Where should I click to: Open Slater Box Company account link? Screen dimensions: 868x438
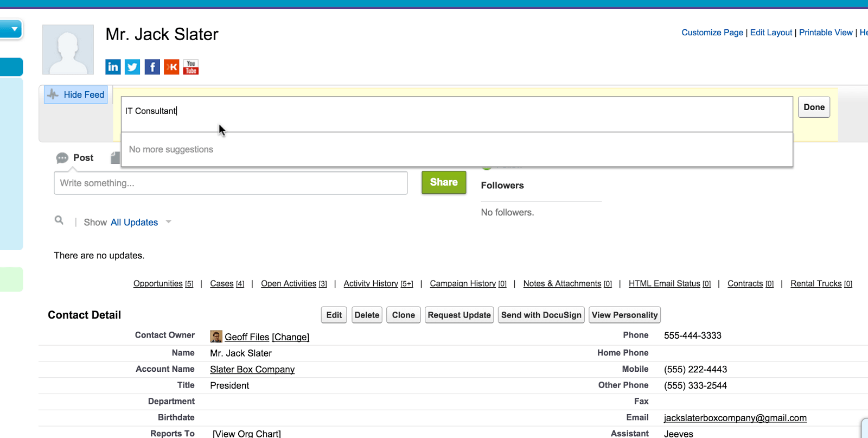point(252,369)
